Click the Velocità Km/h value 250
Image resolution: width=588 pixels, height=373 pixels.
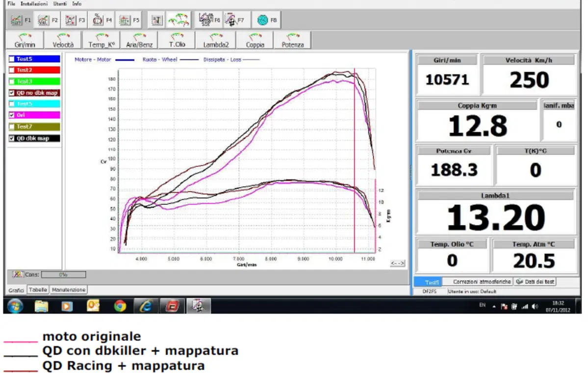[x=529, y=80]
